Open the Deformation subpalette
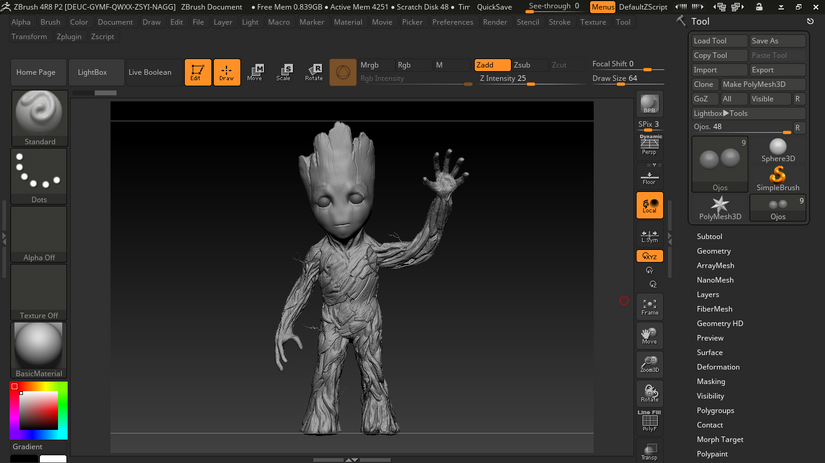Image resolution: width=825 pixels, height=463 pixels. coord(718,367)
